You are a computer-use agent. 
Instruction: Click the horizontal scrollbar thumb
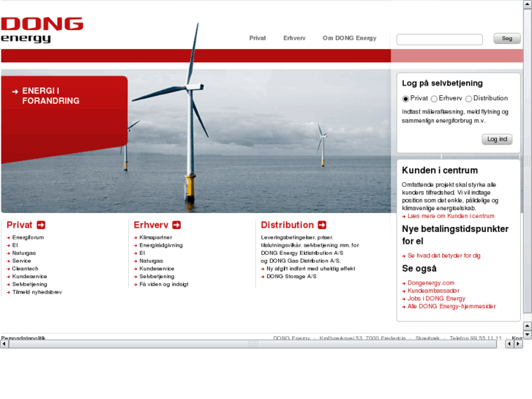click(252, 344)
